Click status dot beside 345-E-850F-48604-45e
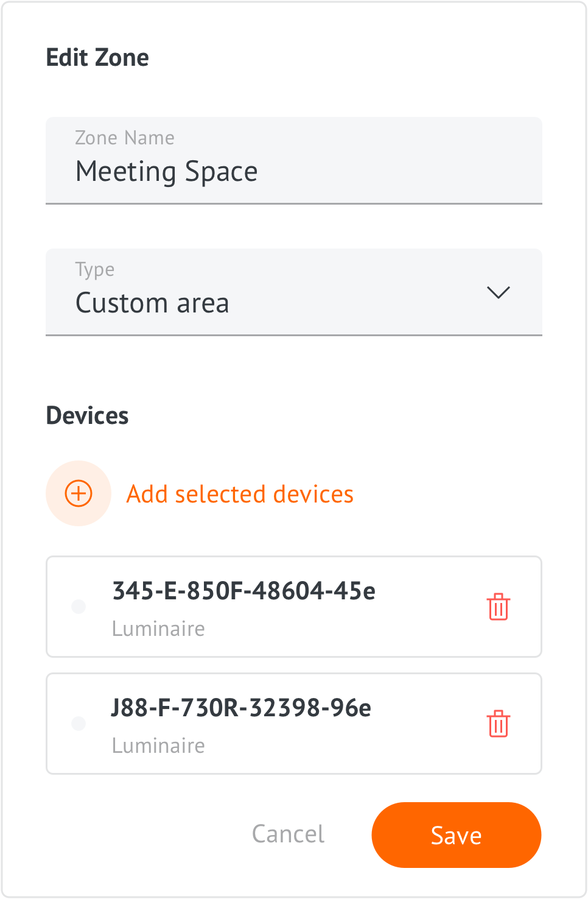The image size is (588, 899). pos(79,607)
